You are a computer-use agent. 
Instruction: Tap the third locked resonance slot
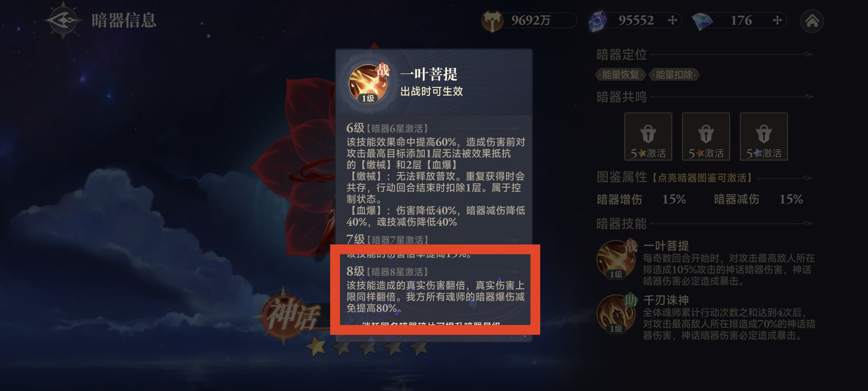click(764, 136)
